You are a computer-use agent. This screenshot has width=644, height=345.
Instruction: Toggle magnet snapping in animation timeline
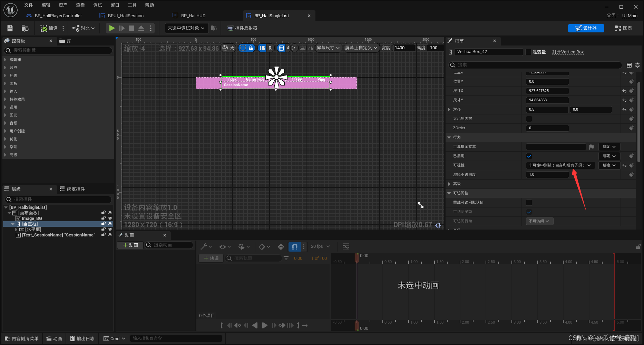tap(294, 246)
